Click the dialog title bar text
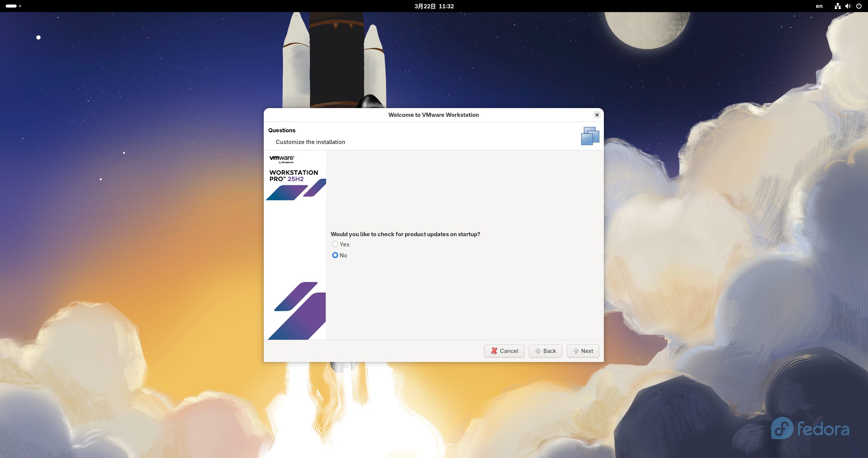This screenshot has width=868, height=458. (x=433, y=115)
